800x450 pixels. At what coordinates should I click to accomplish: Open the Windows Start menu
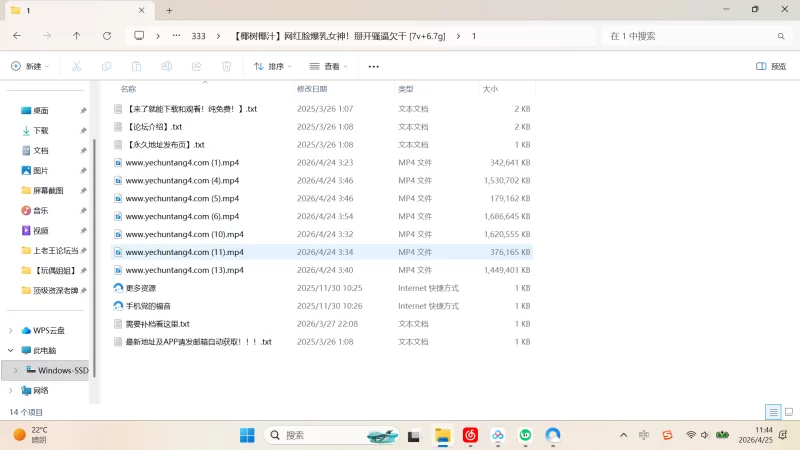pos(247,435)
